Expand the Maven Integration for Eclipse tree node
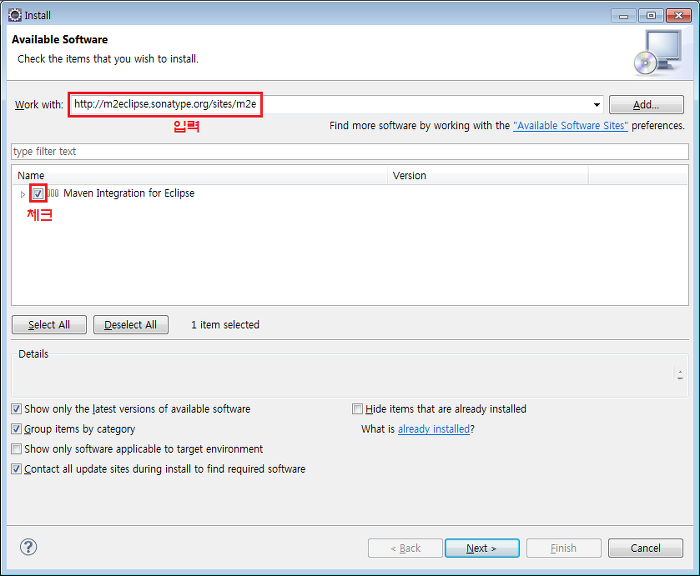The height and width of the screenshot is (576, 700). coord(23,194)
